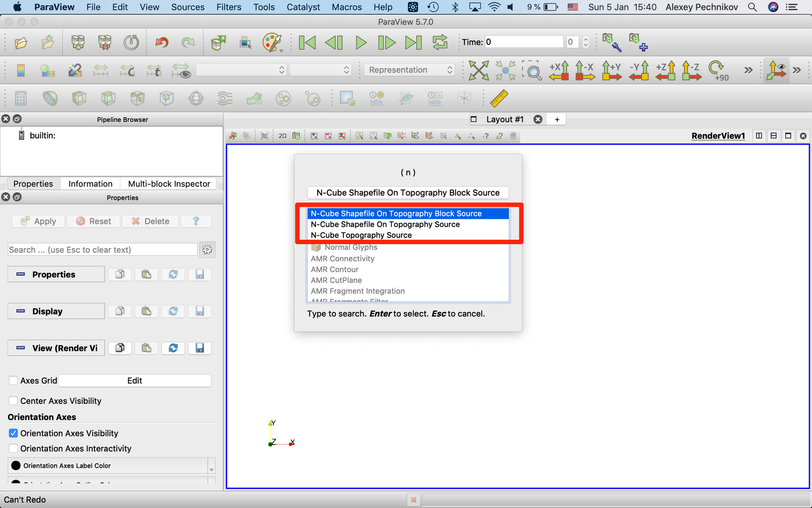Screen dimensions: 812x508
Task: Click Split view vertically icon in RenderView1
Action: click(x=774, y=136)
